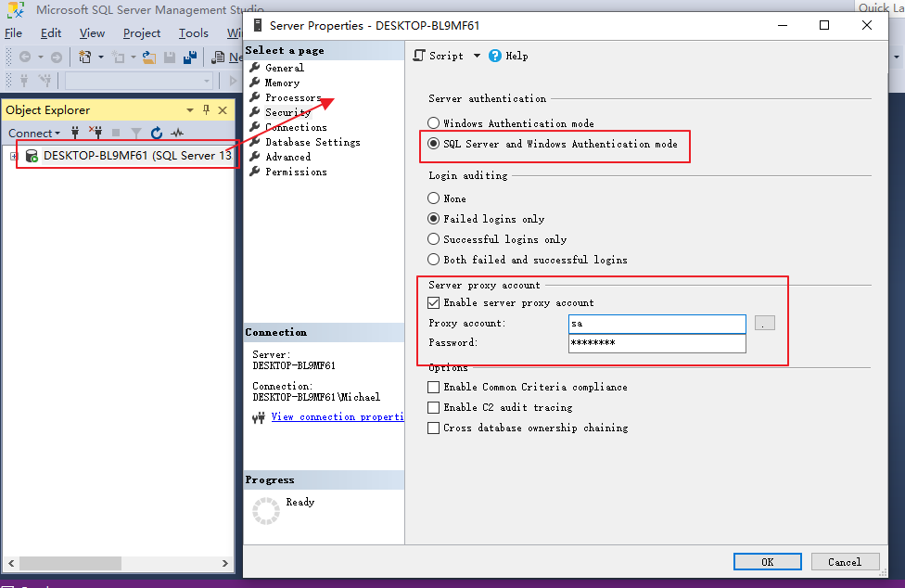The height and width of the screenshot is (588, 905).
Task: Open the Filter icon in Object Explorer toolbar
Action: coord(134,132)
